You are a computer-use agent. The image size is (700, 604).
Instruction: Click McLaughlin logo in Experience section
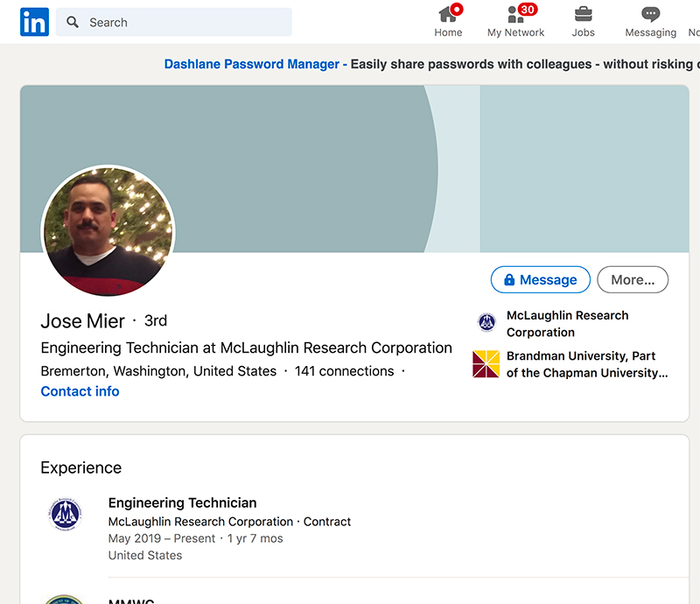pos(65,514)
